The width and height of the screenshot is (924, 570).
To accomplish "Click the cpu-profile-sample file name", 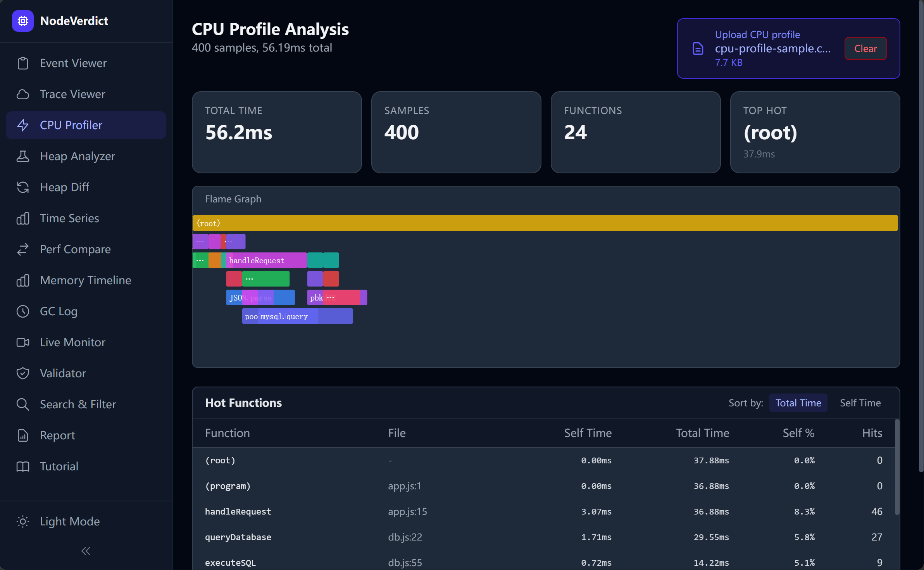I will (773, 48).
